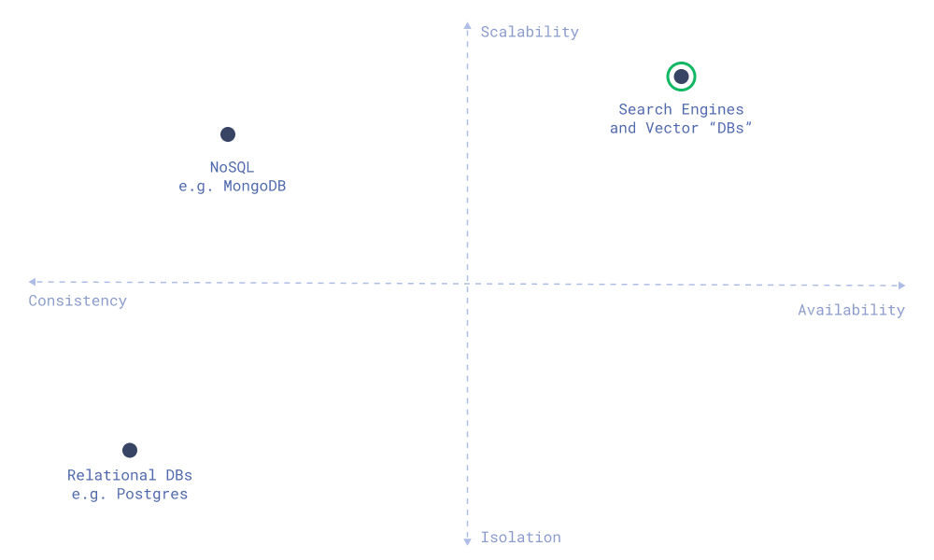The image size is (934, 560).
Task: Click the "NoSQL" text label
Action: pos(232,167)
